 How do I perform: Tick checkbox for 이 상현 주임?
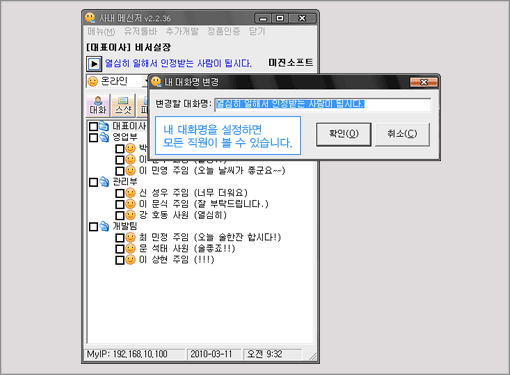click(120, 260)
